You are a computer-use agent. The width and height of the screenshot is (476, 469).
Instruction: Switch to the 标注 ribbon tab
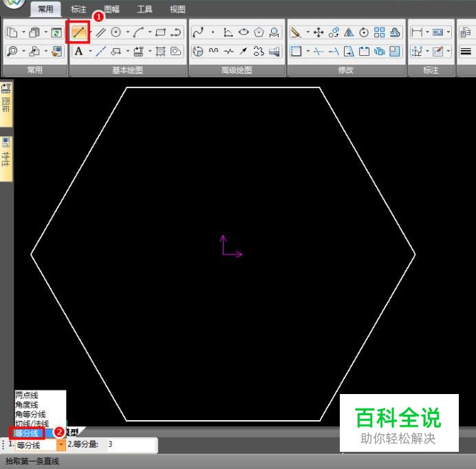pyautogui.click(x=78, y=9)
